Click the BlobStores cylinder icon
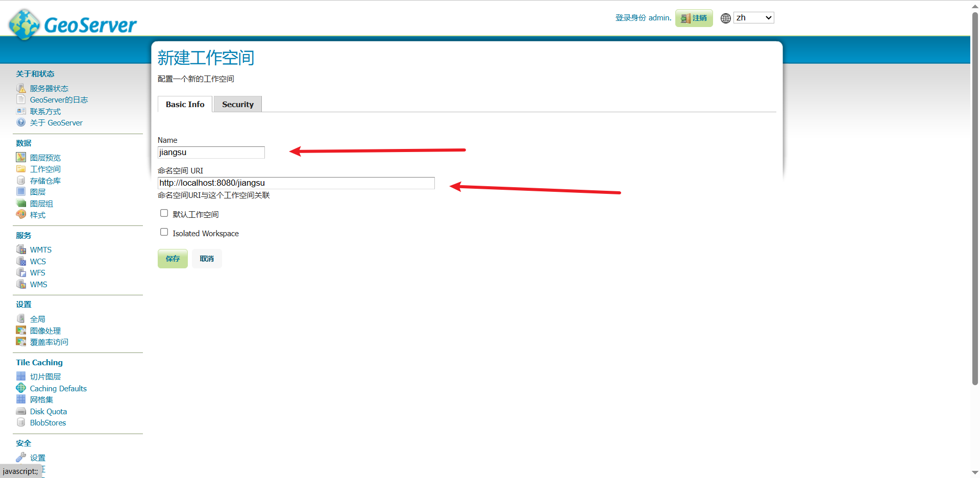 pos(21,422)
